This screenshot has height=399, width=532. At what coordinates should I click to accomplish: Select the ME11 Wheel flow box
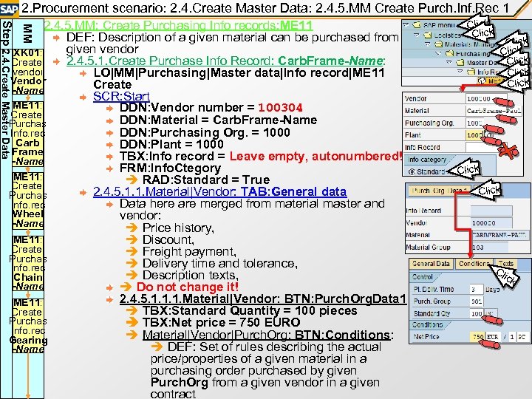point(28,200)
